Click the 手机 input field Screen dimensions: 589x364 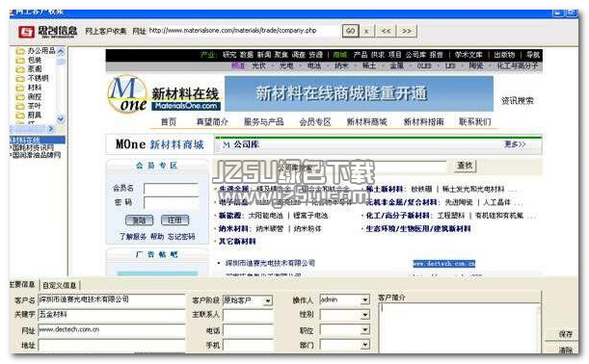[248, 346]
